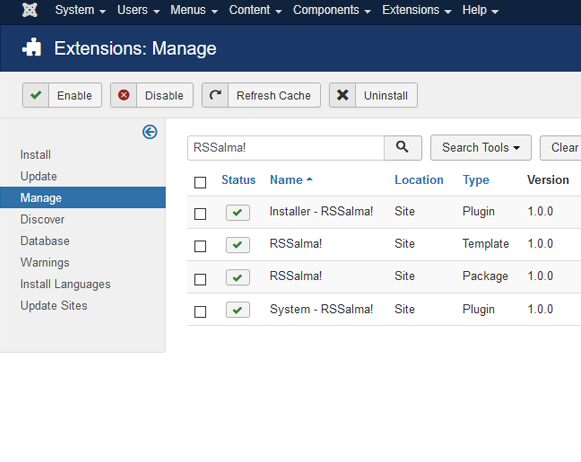Go to Database in sidebar
This screenshot has width=581, height=462.
tap(45, 241)
